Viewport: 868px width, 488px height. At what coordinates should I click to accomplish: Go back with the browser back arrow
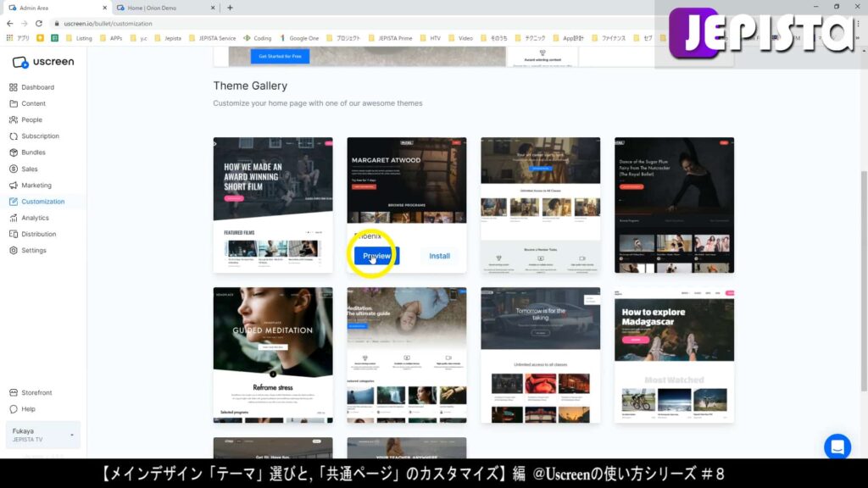pos(9,23)
